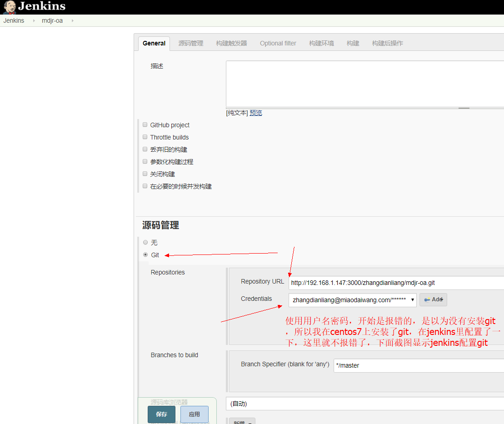The height and width of the screenshot is (424, 504).
Task: Click the Branches to build label
Action: click(x=174, y=355)
